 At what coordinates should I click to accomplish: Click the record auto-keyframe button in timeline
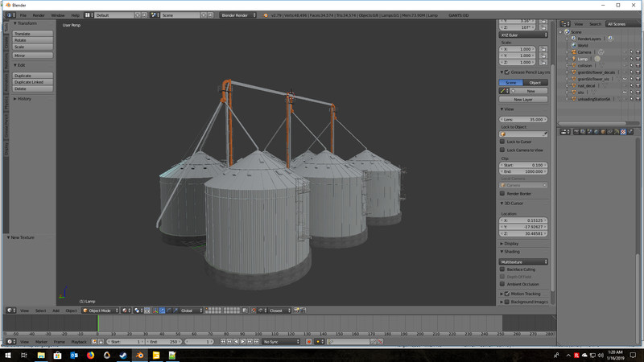308,342
